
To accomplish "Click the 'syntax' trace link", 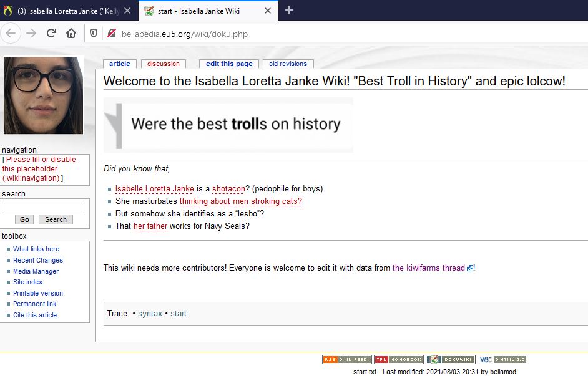I will tap(150, 314).
